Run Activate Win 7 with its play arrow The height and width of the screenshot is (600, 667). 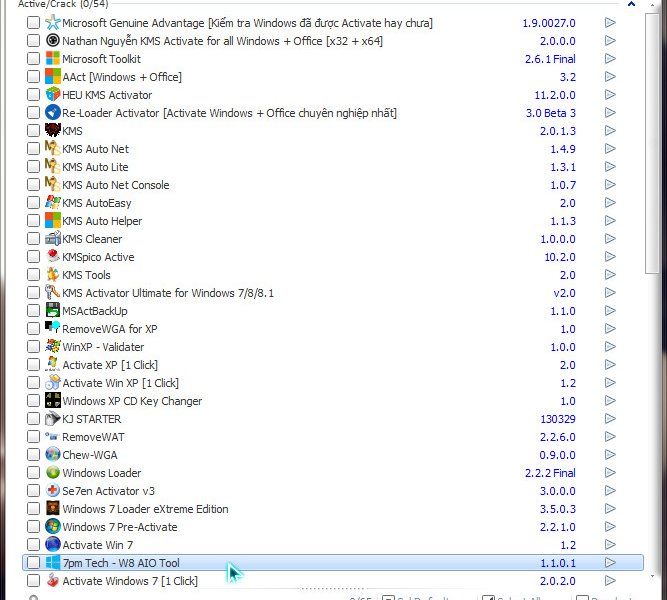(x=610, y=545)
